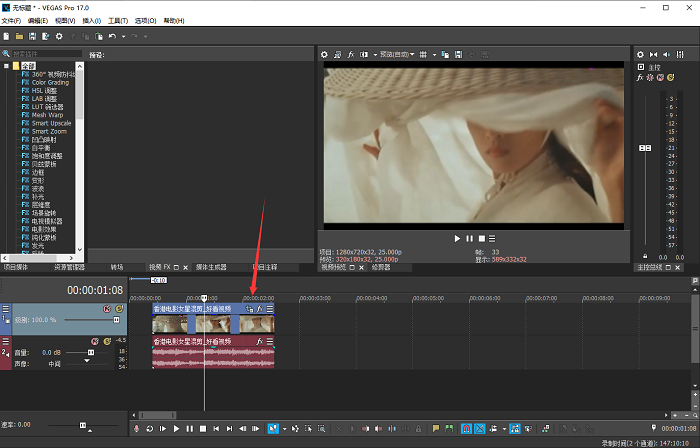Open master bus FX icon
This screenshot has width=700, height=448.
641,76
